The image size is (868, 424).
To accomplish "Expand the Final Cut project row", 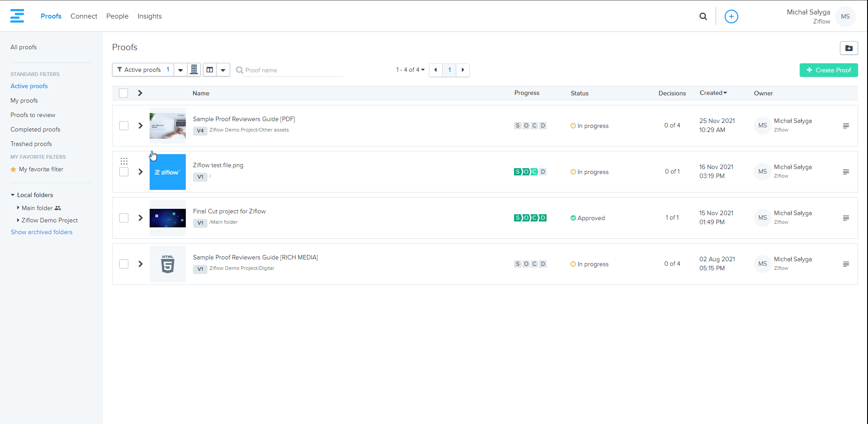I will pyautogui.click(x=141, y=218).
